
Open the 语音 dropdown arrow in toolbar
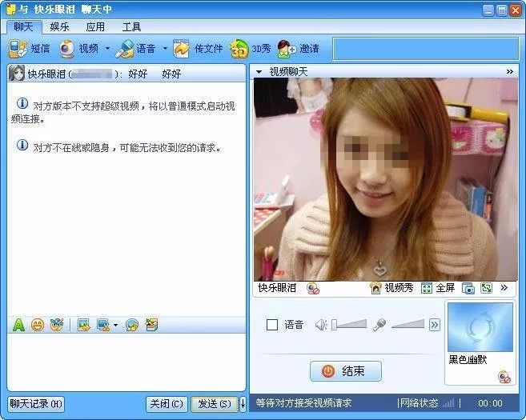tap(165, 49)
